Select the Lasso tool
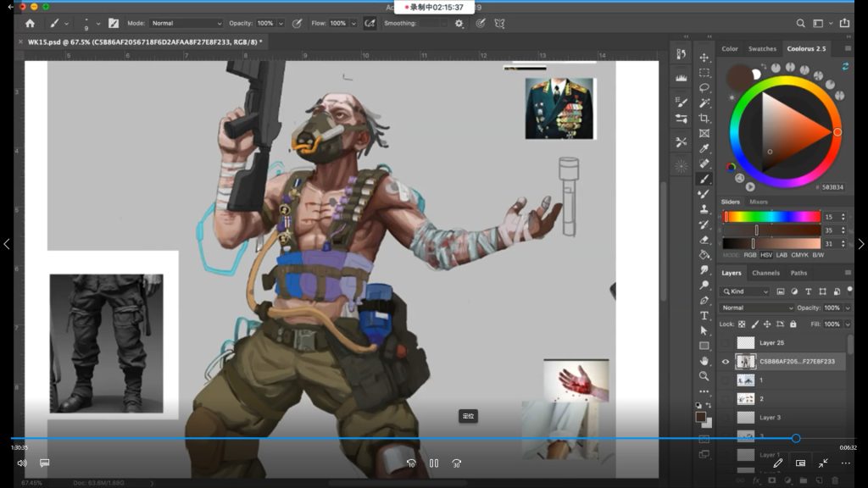 click(x=704, y=88)
